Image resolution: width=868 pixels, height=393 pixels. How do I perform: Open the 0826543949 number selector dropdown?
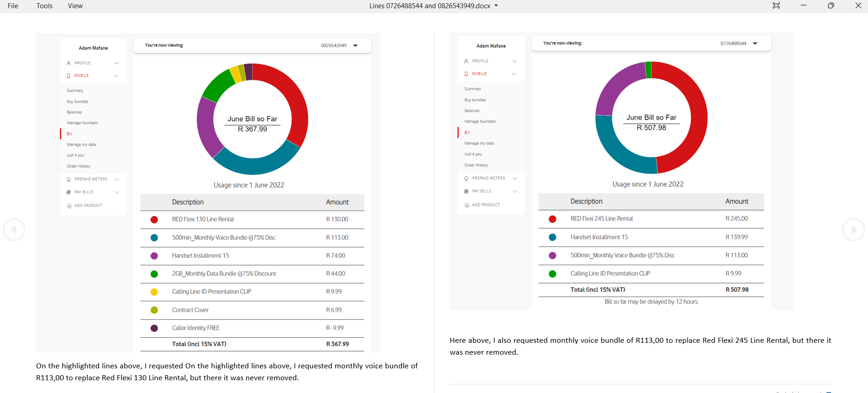pos(355,46)
